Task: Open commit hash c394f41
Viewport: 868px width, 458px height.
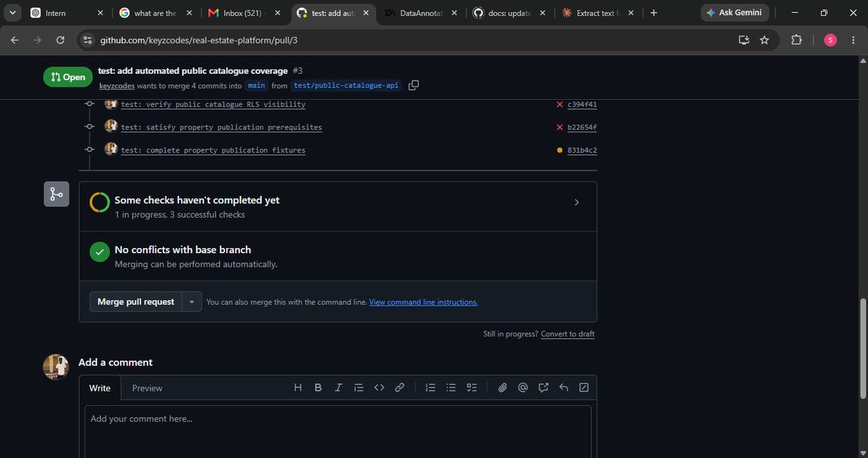Action: [x=583, y=104]
